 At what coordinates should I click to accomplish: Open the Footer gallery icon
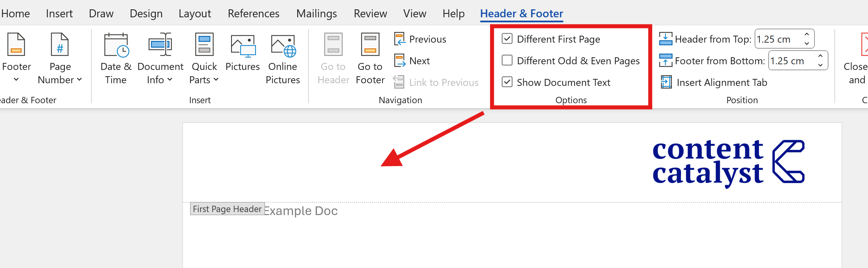point(16,44)
